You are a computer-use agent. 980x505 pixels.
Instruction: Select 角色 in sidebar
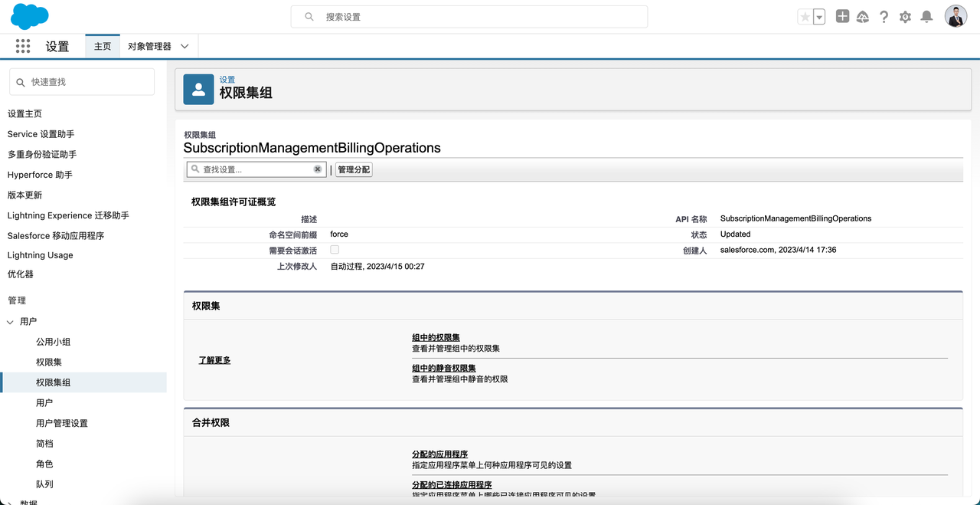tap(44, 464)
